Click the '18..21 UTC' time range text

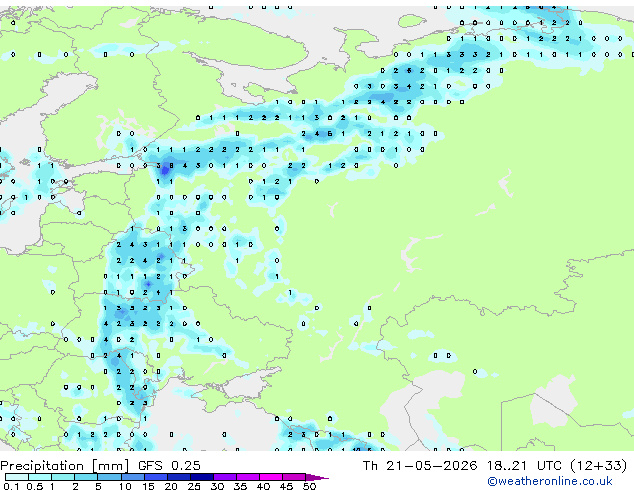pos(524,466)
